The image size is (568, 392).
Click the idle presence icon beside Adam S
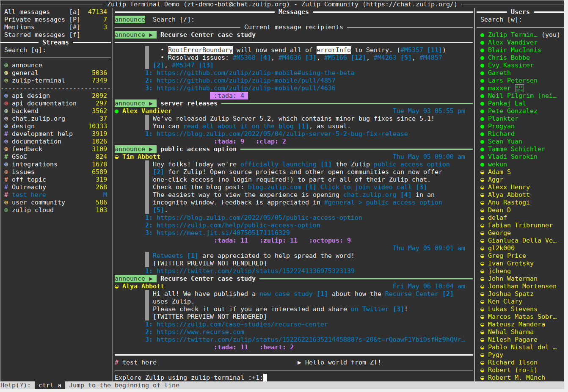483,172
